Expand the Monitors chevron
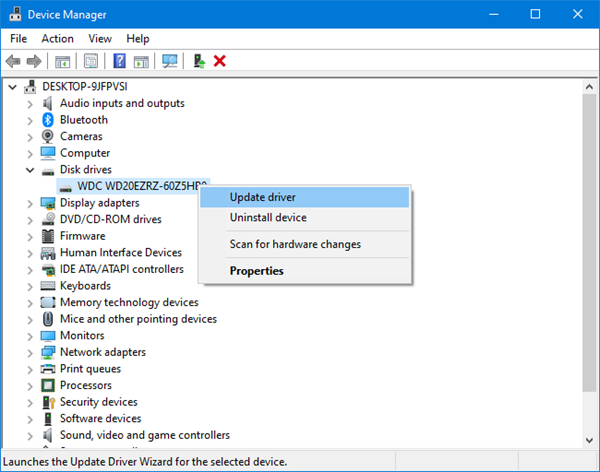Viewport: 600px width, 472px height. 30,336
